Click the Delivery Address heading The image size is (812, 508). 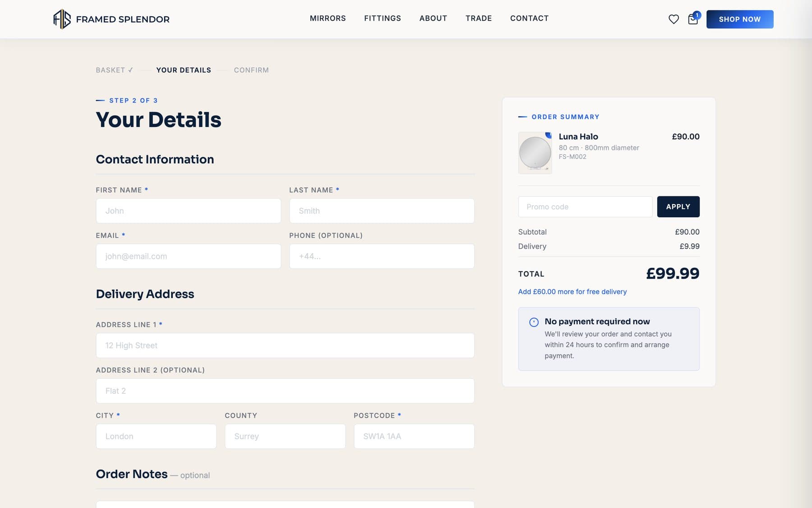click(145, 294)
